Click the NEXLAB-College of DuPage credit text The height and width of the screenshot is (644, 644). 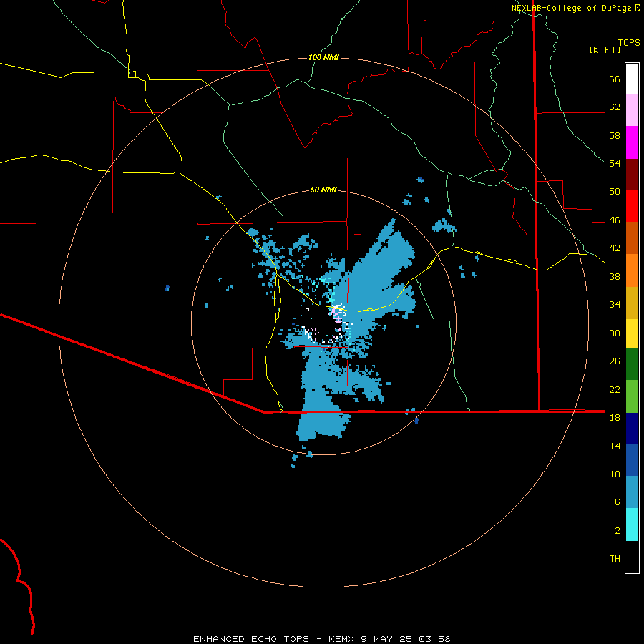click(x=571, y=8)
